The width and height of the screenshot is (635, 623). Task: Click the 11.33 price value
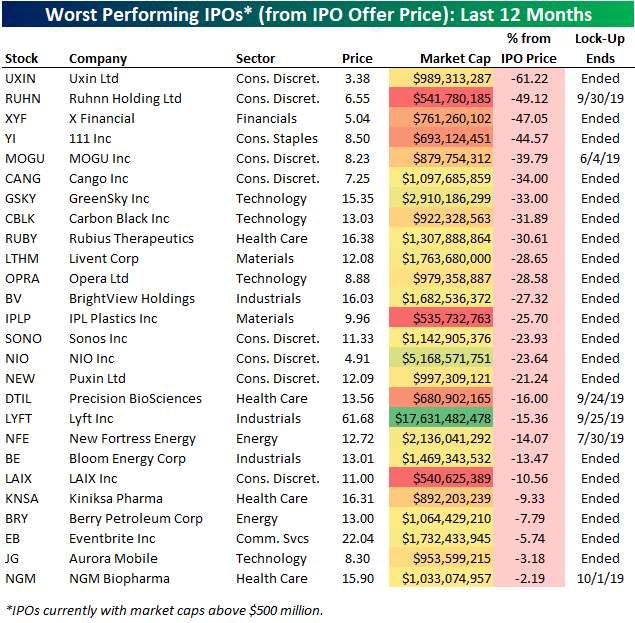click(358, 339)
